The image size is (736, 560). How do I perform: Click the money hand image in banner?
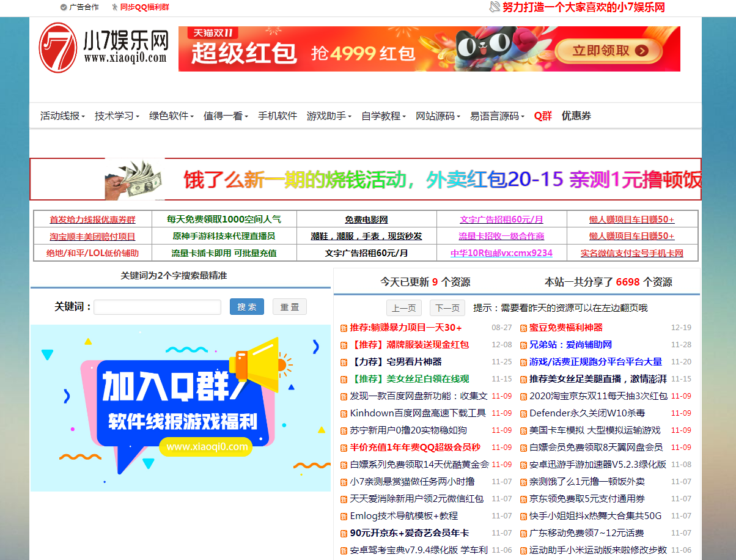135,179
